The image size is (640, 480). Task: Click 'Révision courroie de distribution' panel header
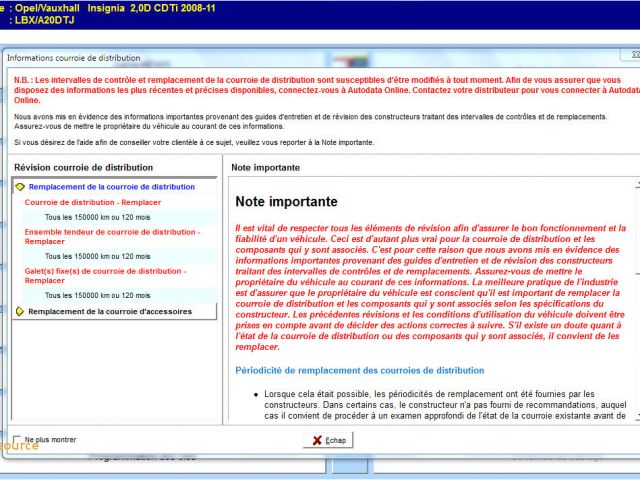coord(81,167)
